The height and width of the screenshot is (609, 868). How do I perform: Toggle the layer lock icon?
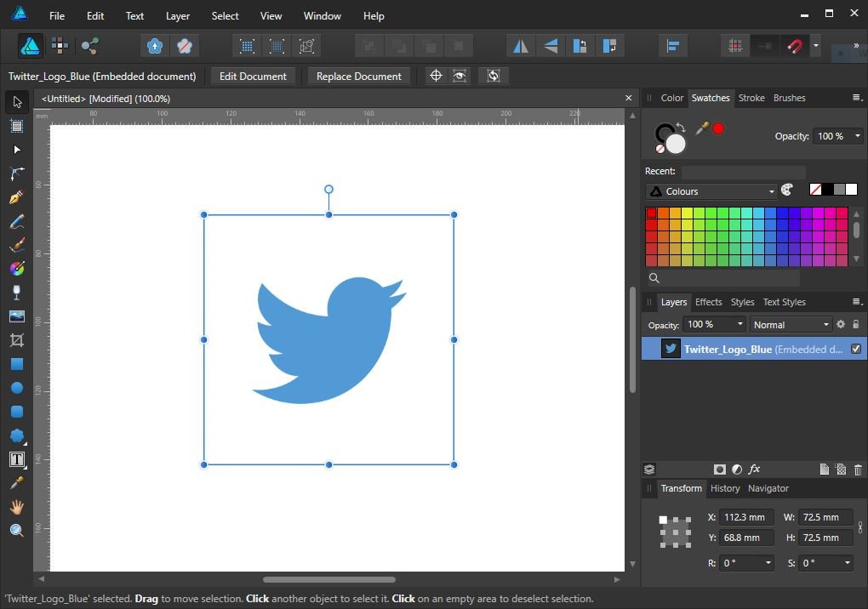coord(856,324)
